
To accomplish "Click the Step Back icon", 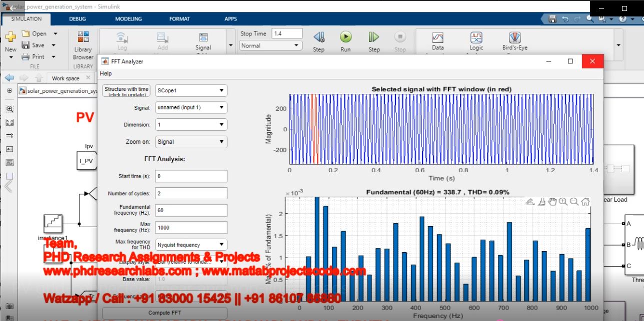I will click(x=318, y=37).
